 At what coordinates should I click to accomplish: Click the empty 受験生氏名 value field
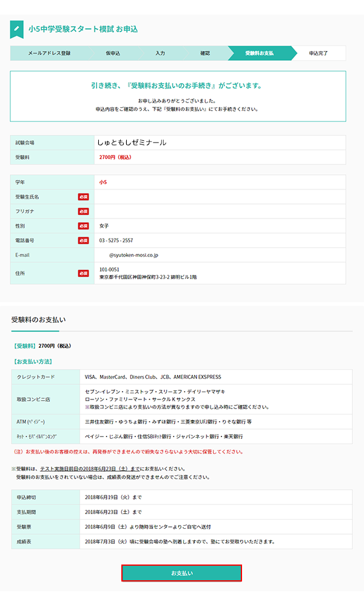tap(220, 197)
